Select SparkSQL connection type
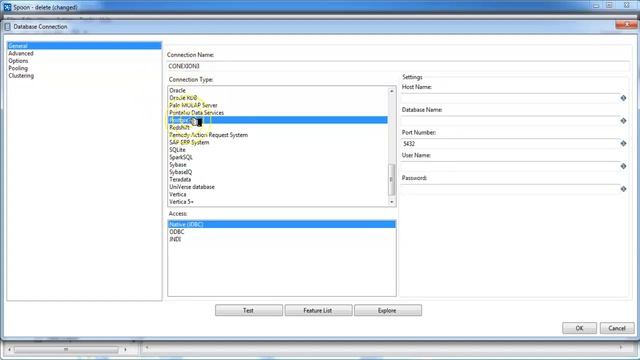 coord(181,157)
